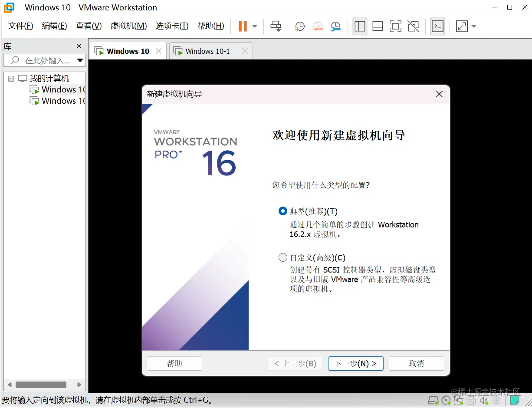This screenshot has height=408, width=532.
Task: Open the library search dropdown arrow
Action: point(80,60)
